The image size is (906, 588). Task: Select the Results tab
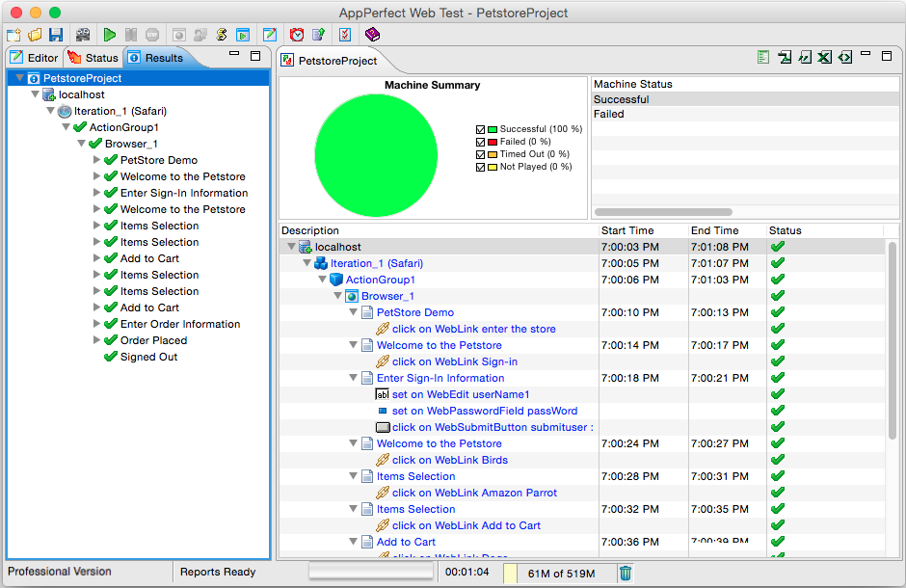(x=156, y=58)
